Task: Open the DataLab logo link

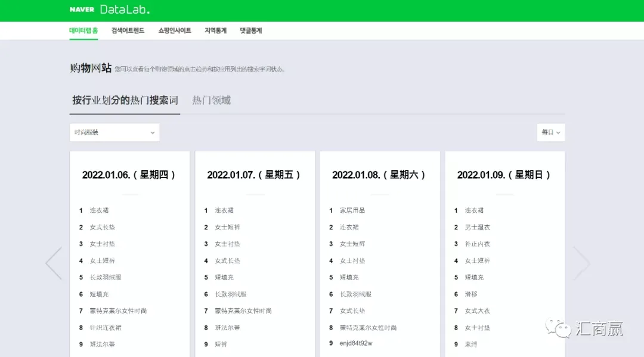Action: pos(125,10)
